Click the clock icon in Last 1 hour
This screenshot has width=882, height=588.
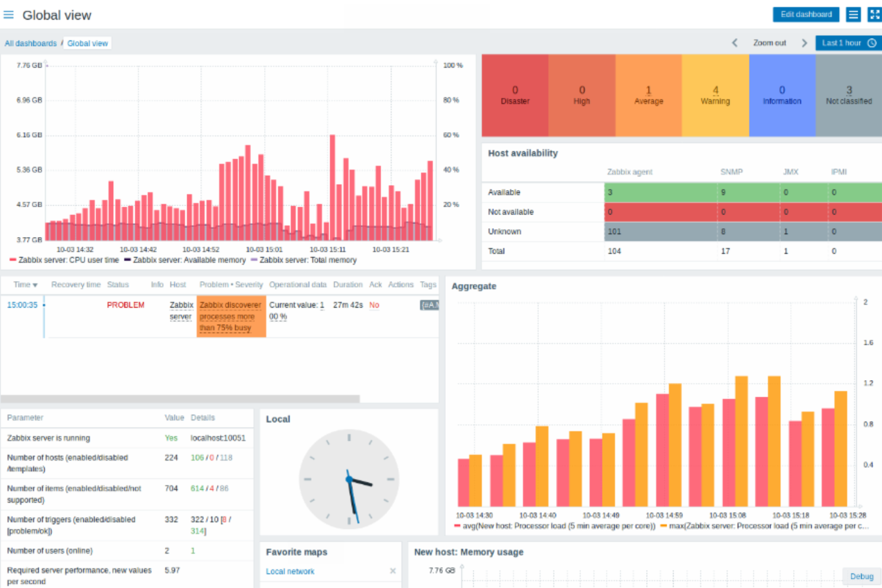[871, 42]
